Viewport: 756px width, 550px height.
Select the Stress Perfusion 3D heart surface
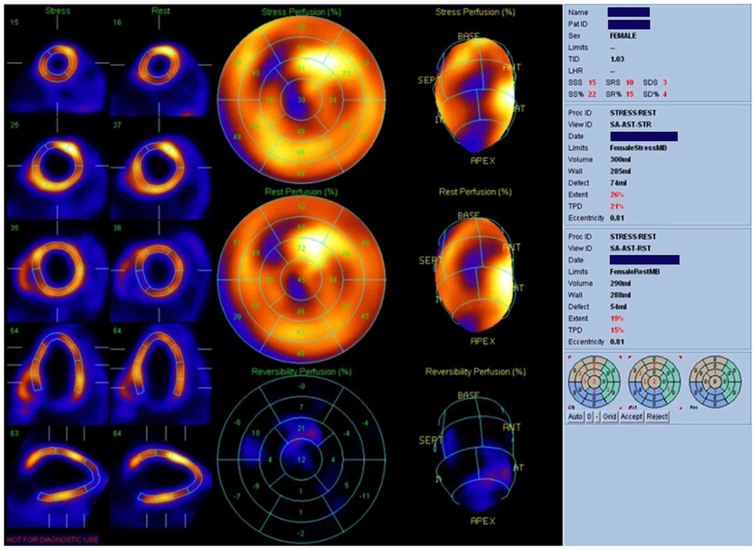[475, 95]
